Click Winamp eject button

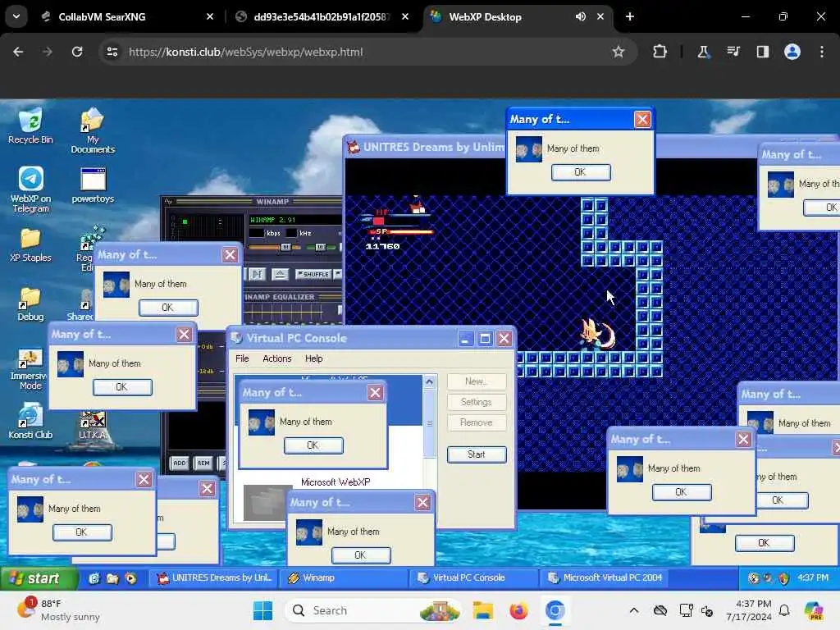click(x=279, y=274)
